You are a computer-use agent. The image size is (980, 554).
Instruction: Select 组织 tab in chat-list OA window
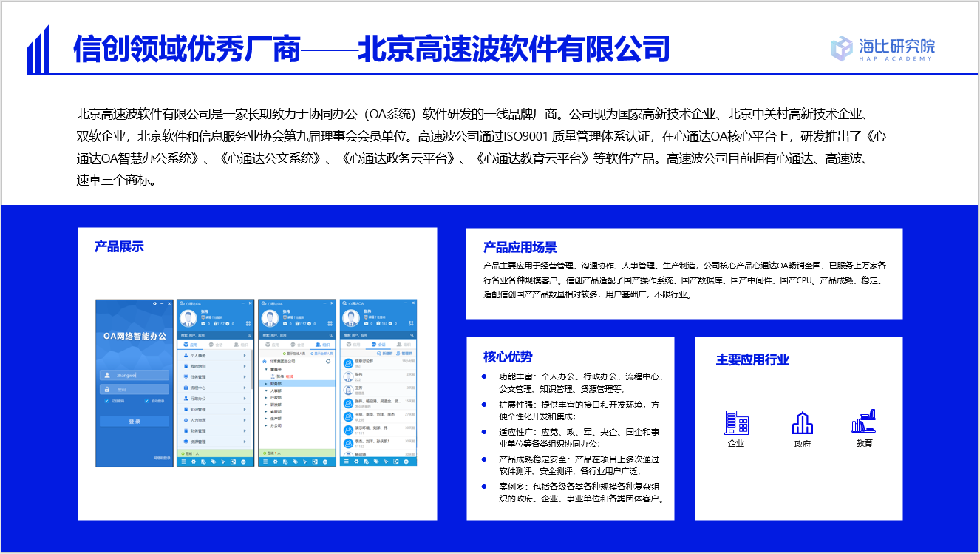tap(404, 345)
